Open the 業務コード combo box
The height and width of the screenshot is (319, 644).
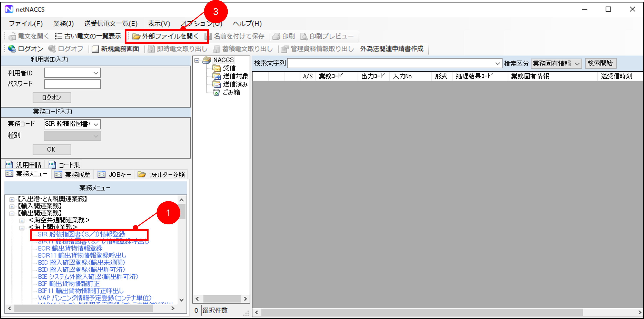coord(96,124)
